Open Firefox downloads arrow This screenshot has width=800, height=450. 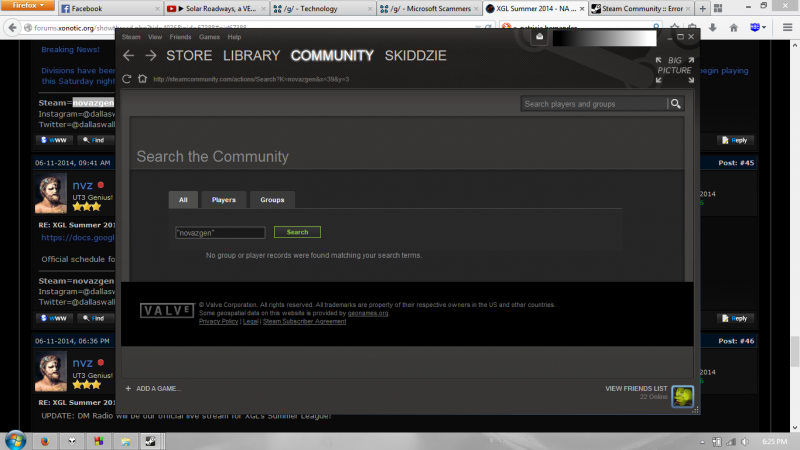(x=713, y=28)
